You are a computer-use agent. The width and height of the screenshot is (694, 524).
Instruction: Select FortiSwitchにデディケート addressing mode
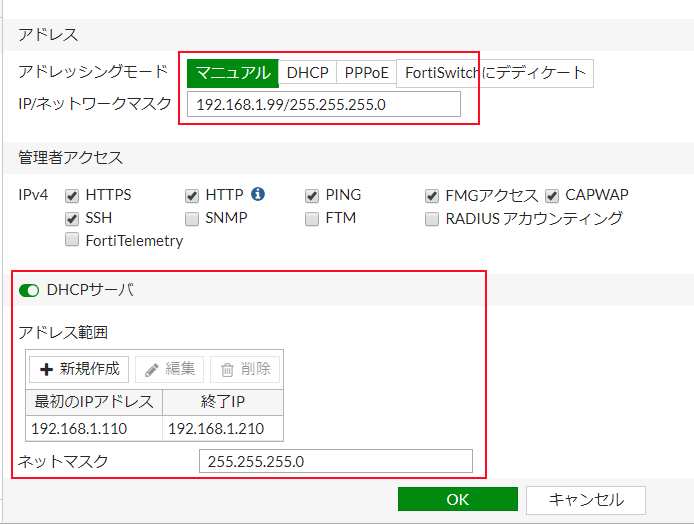pos(495,73)
